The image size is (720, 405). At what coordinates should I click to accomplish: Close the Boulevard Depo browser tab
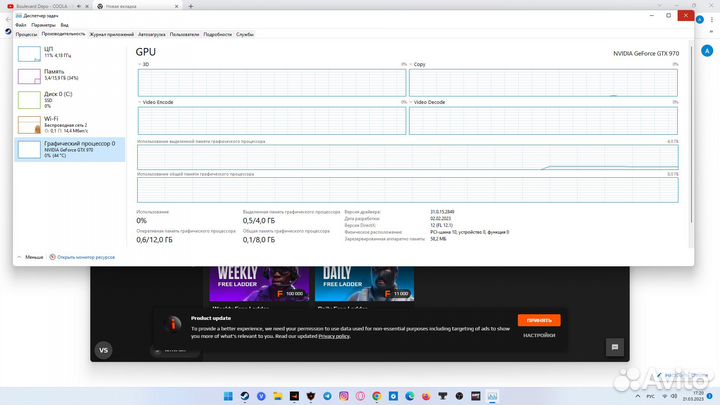(x=87, y=6)
